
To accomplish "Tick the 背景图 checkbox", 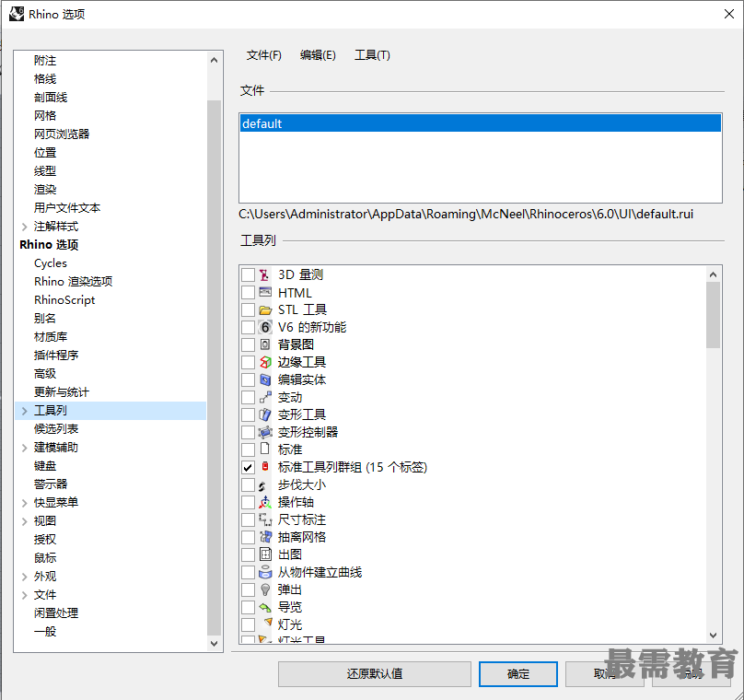I will coord(248,344).
